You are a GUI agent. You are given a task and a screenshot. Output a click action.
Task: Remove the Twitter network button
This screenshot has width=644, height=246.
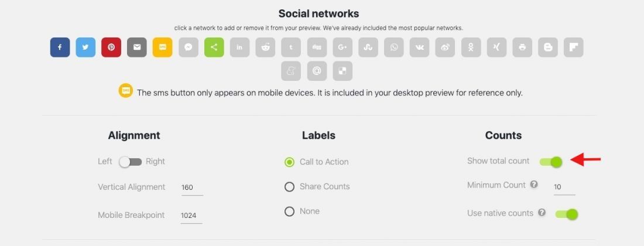coord(85,47)
